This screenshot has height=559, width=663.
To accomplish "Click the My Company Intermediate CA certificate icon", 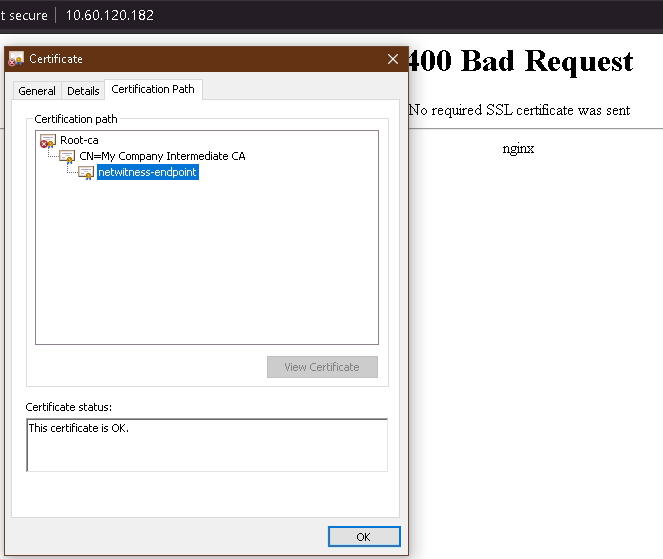I will (67, 157).
